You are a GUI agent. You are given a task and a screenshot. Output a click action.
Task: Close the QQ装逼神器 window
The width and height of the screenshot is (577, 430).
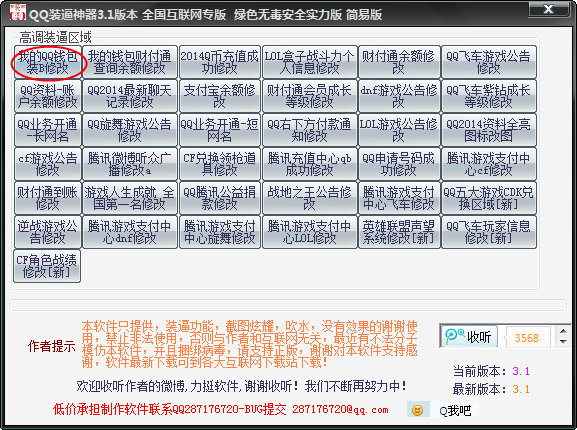(x=548, y=9)
